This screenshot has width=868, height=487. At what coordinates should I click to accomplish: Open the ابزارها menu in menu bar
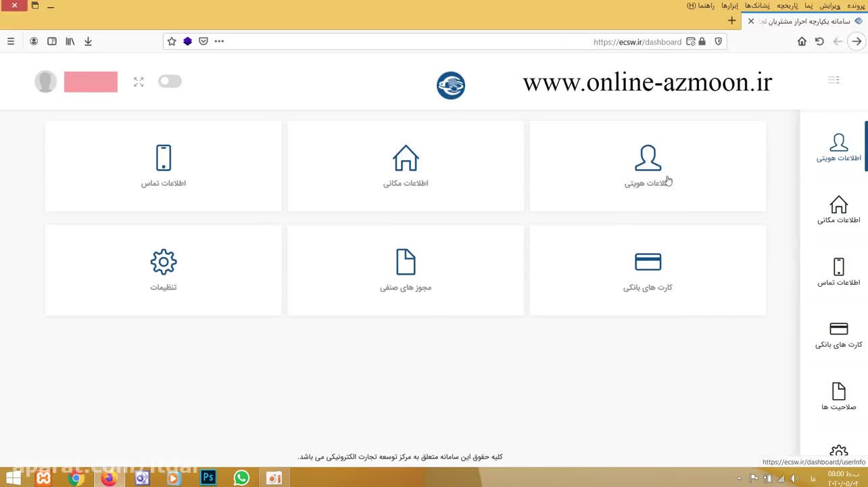(729, 5)
